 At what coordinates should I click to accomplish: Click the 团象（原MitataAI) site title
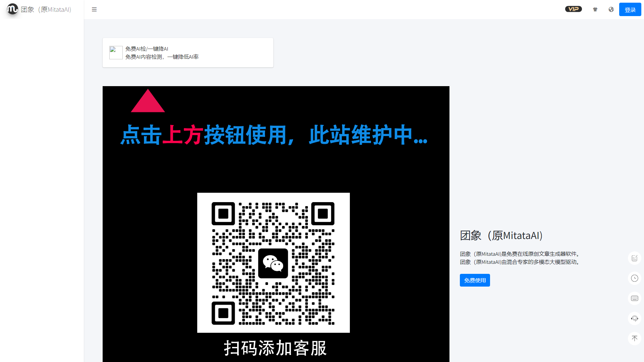(46, 9)
